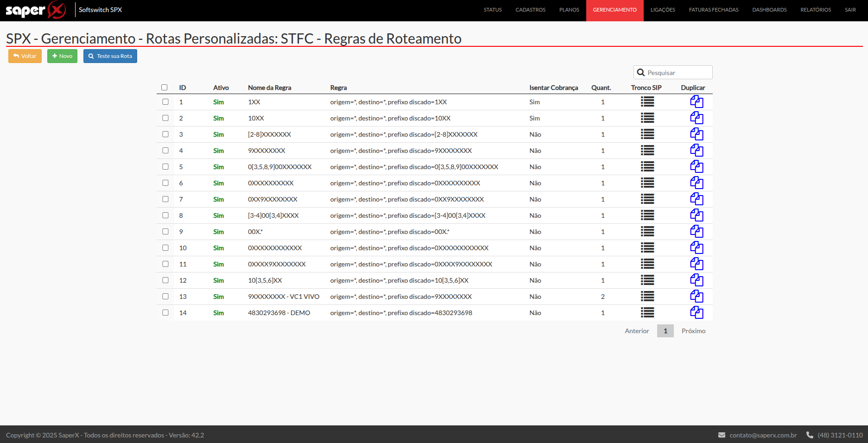Click the Voltar button
Screen dimensions: 868x443
[x=25, y=56]
